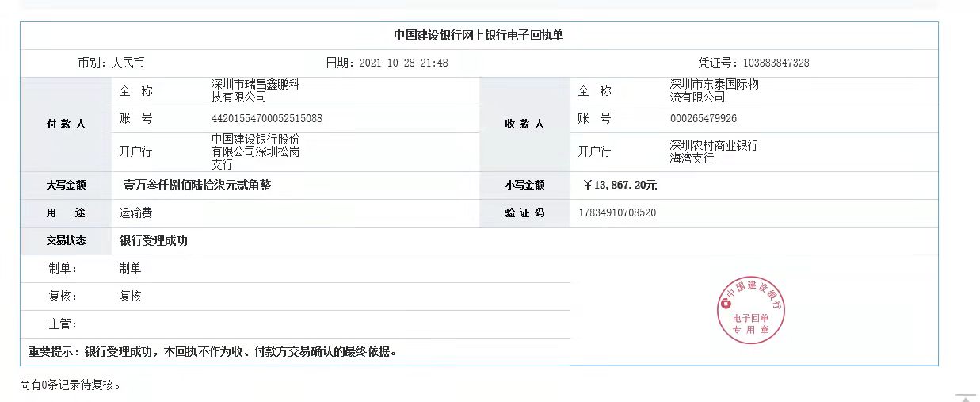Screen dimensions: 980x402
Task: Click the 开户行 label in the payer section
Action: (136, 151)
